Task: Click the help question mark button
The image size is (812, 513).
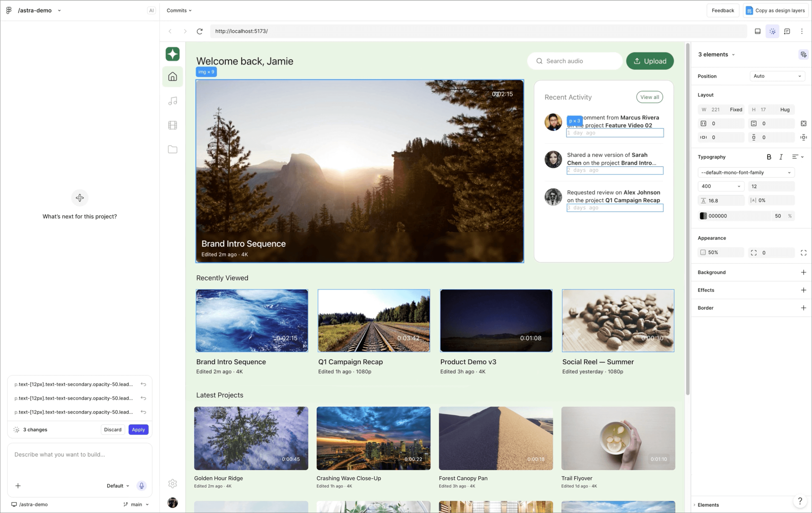Action: (x=800, y=501)
